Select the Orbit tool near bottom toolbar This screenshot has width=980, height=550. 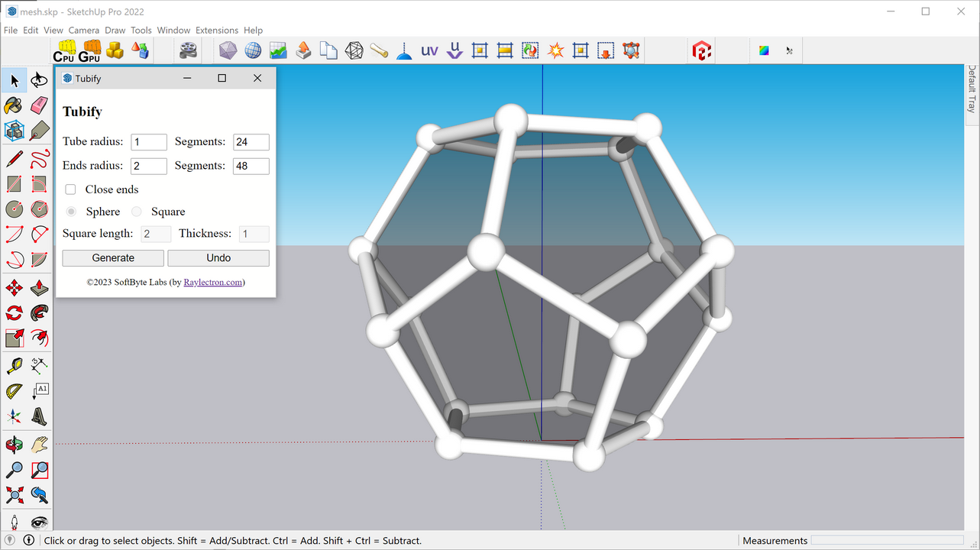pos(13,445)
